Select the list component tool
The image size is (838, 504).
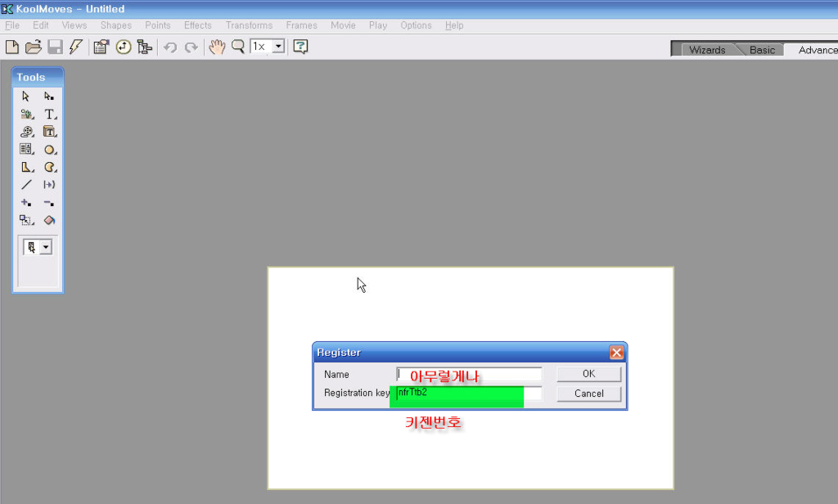pos(27,149)
